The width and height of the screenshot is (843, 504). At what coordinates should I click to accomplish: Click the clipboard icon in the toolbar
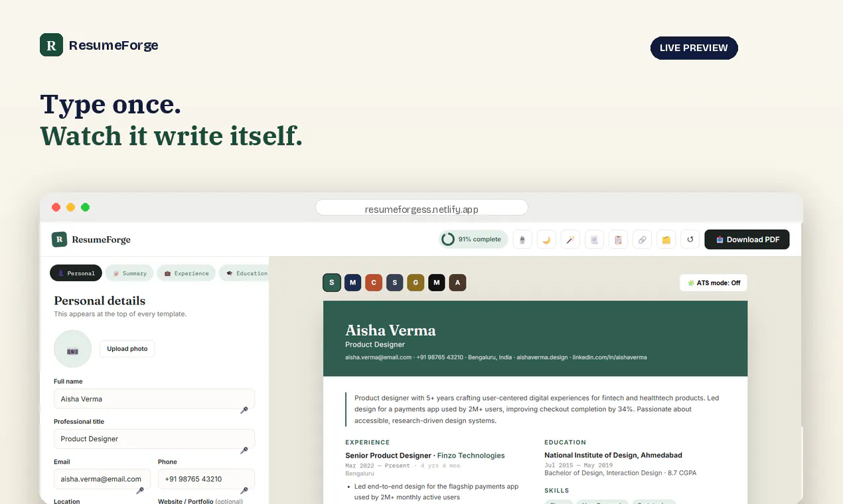pos(618,239)
